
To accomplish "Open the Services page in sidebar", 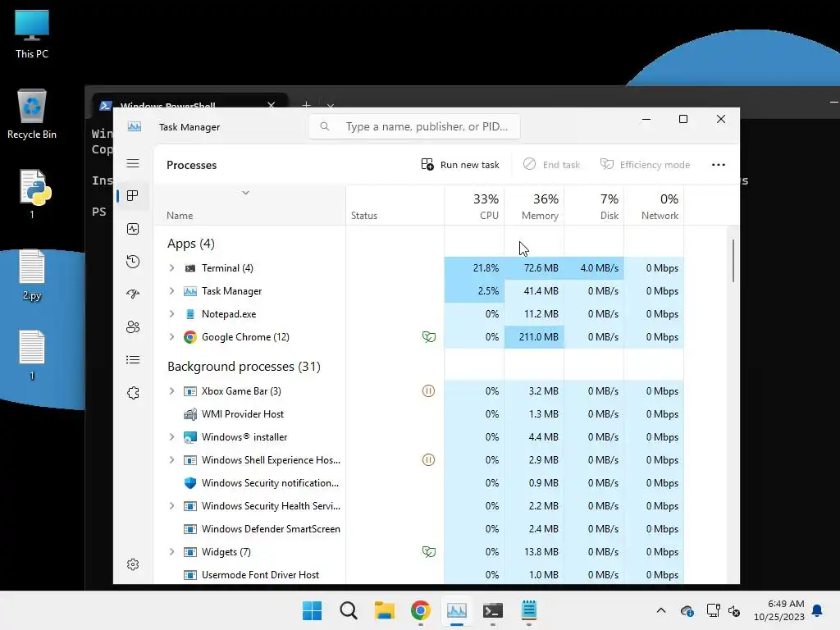I will click(x=133, y=393).
